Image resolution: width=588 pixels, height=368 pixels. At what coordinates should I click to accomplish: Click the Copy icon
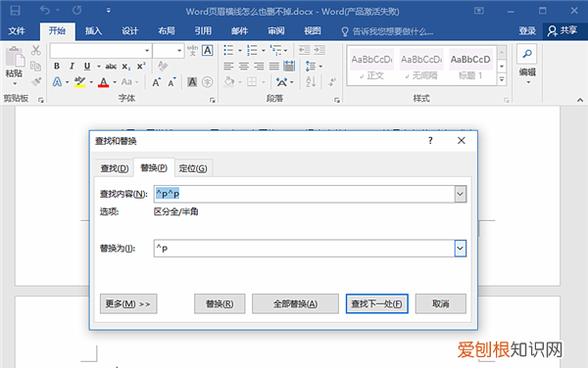pyautogui.click(x=35, y=67)
